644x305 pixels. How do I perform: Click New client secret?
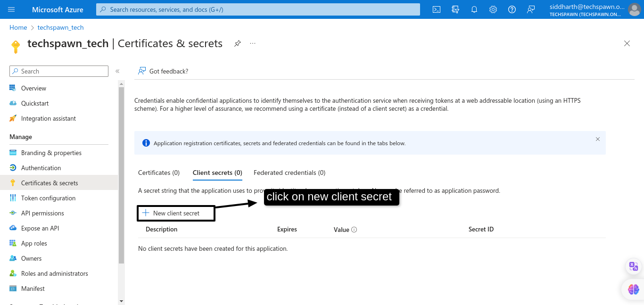tap(176, 213)
